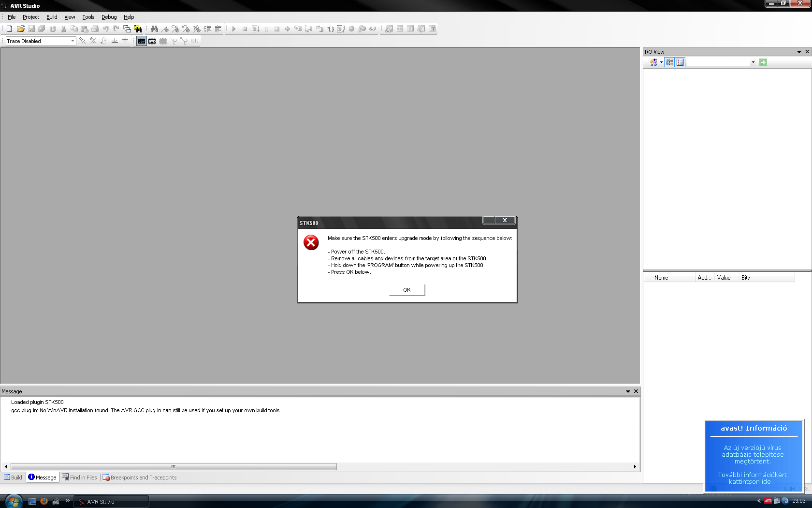Viewport: 812px width, 508px height.
Task: Toggle the I/O View tree view button
Action: pyautogui.click(x=670, y=62)
